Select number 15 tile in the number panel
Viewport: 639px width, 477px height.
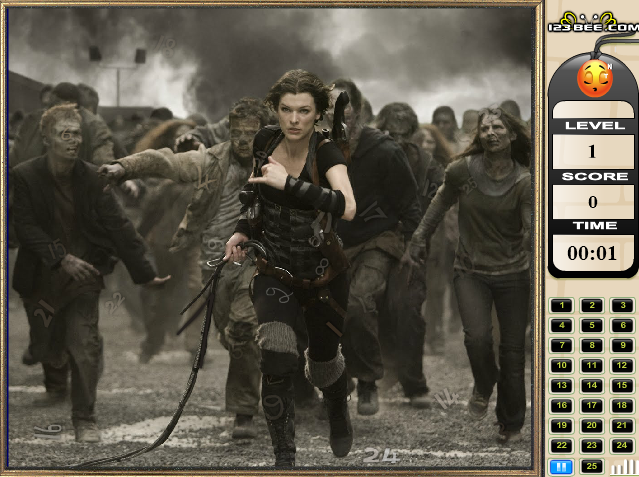[622, 385]
